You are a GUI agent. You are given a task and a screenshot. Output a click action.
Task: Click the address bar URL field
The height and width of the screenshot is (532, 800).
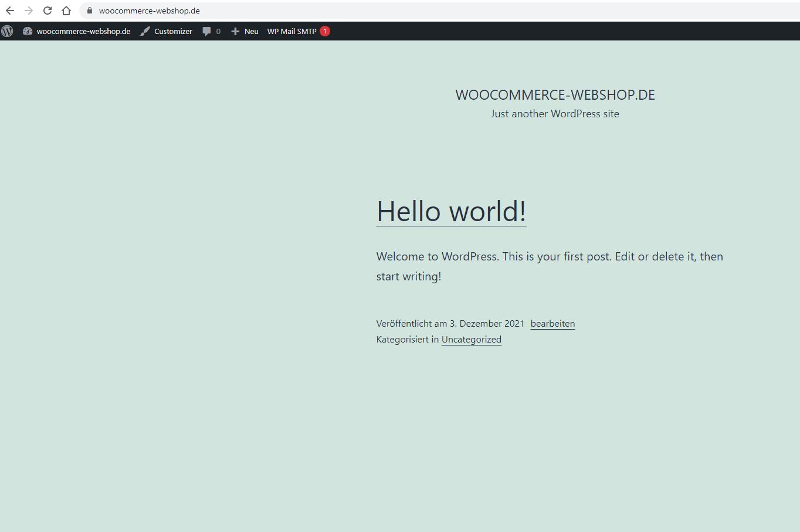(440, 11)
